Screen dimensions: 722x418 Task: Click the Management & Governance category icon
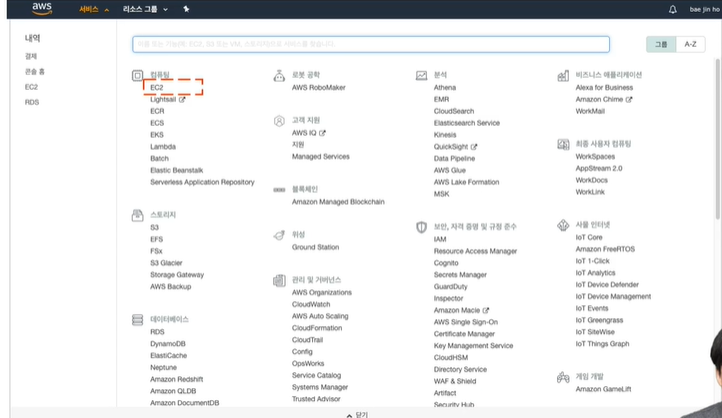click(279, 280)
